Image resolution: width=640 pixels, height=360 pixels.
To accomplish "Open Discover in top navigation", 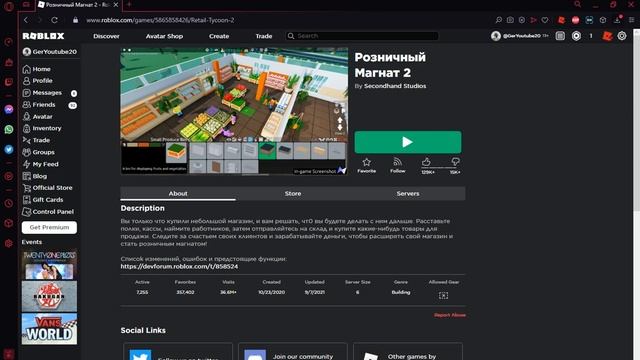I will [x=106, y=36].
